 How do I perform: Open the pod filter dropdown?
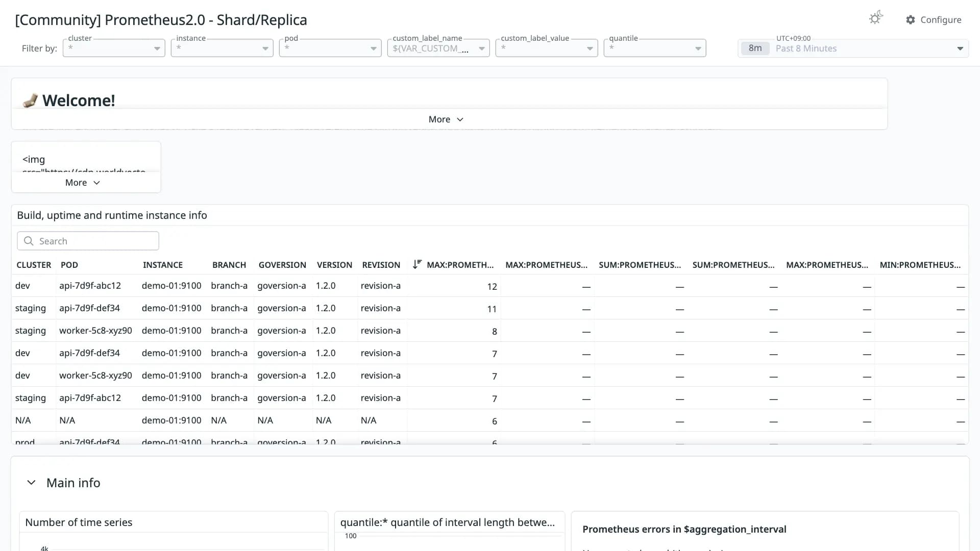pyautogui.click(x=330, y=48)
